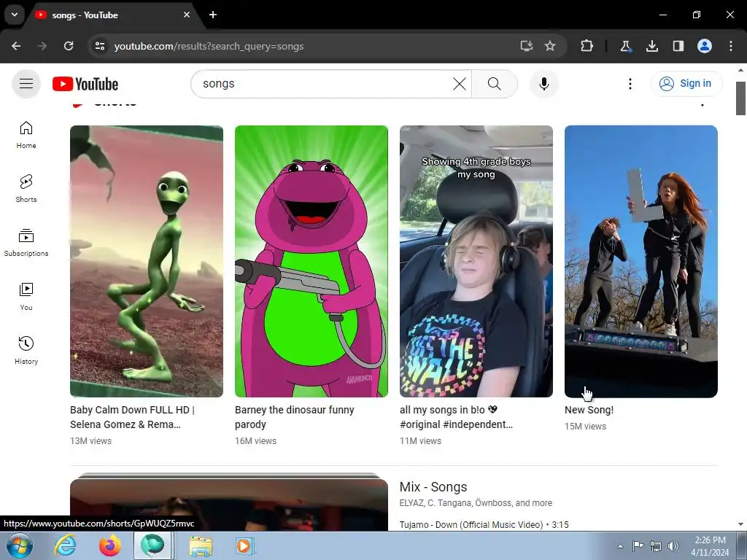Click the YouTube logo
Viewport: 747px width, 560px height.
(85, 84)
